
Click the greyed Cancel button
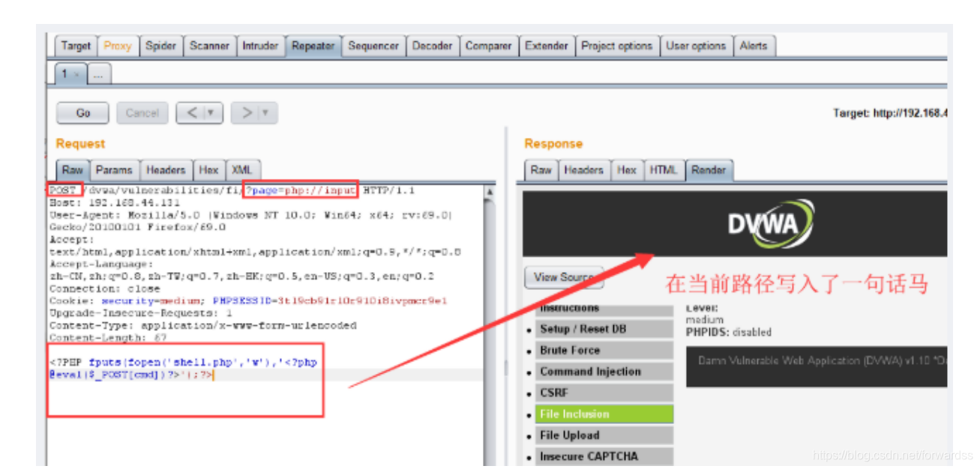click(x=142, y=113)
